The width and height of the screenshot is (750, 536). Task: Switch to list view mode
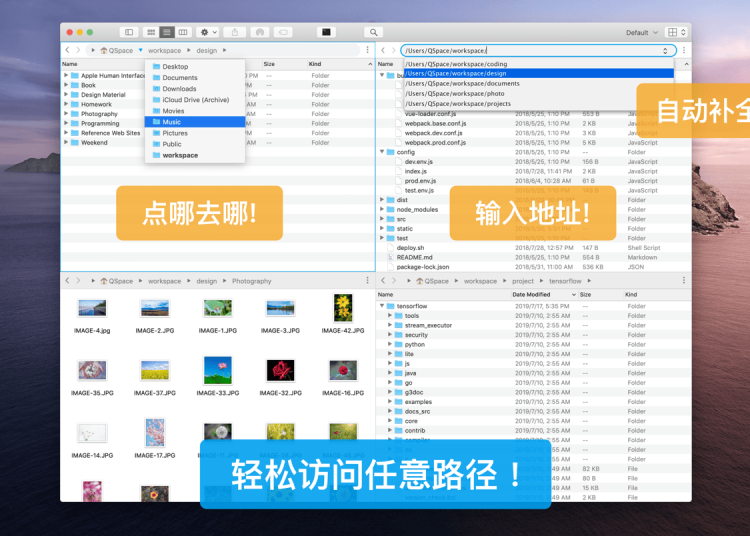[x=167, y=33]
